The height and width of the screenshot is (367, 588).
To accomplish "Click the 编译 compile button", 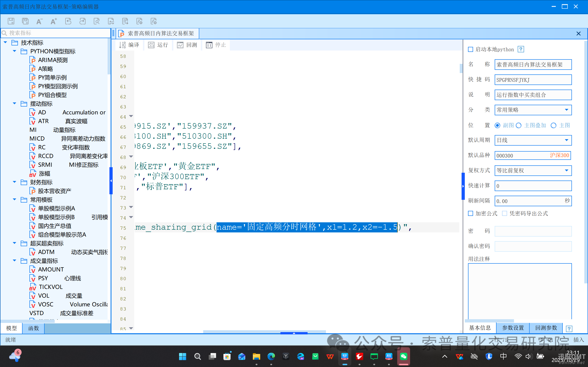I will pos(129,45).
